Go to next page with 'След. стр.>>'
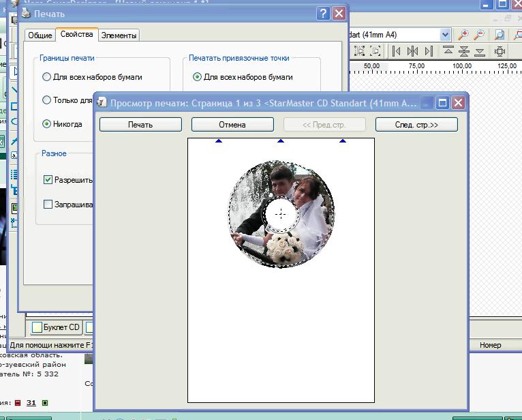Screen dimensions: 522x420 [x=416, y=125]
